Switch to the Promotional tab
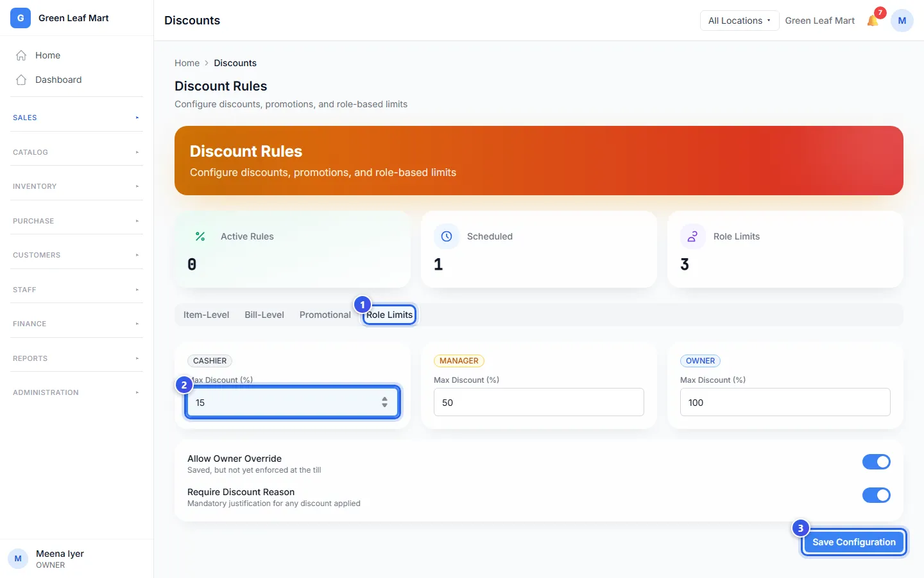Image resolution: width=924 pixels, height=578 pixels. (x=325, y=315)
